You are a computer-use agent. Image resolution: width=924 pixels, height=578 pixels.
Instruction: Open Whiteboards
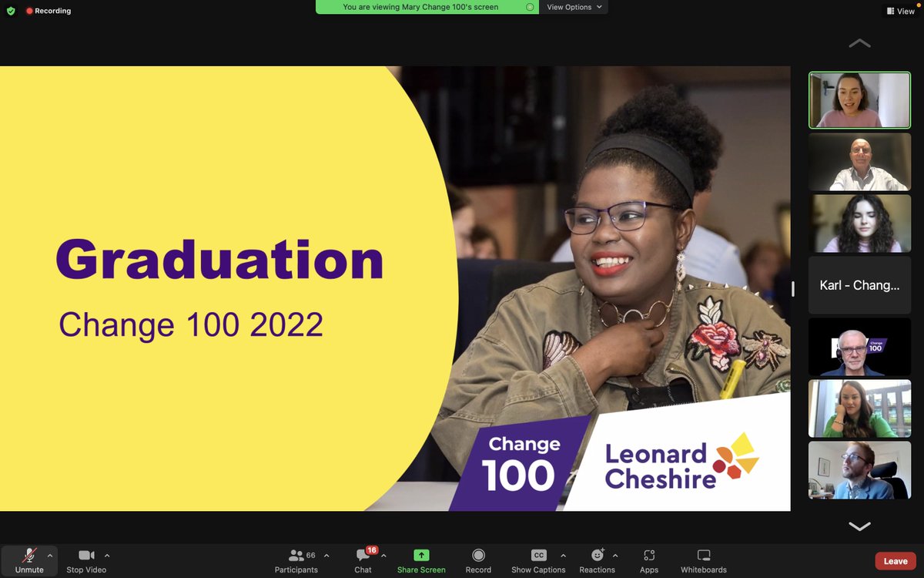[x=704, y=561]
